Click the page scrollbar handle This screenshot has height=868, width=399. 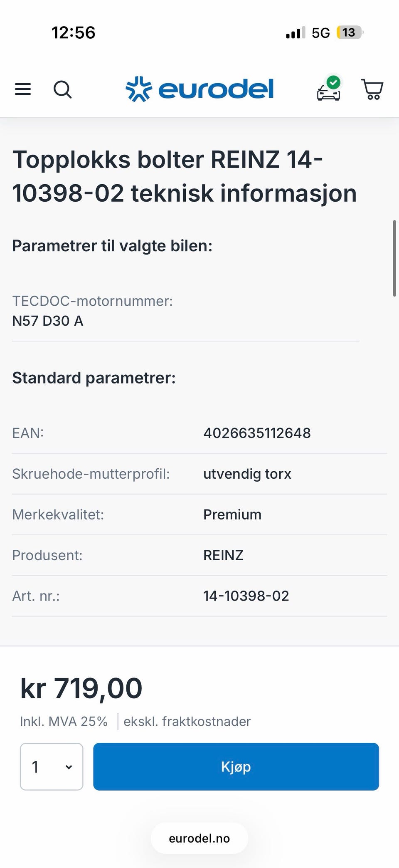point(394,258)
